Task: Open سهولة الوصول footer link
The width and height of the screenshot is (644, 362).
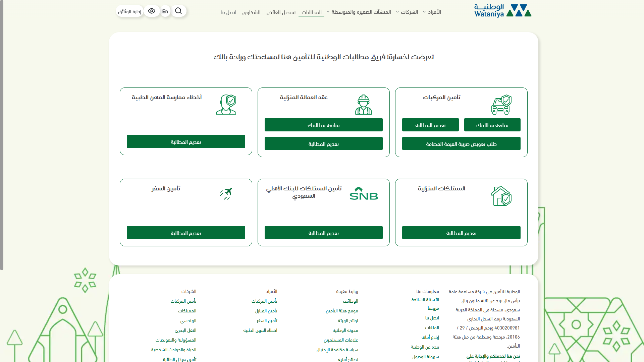Action: click(x=426, y=357)
